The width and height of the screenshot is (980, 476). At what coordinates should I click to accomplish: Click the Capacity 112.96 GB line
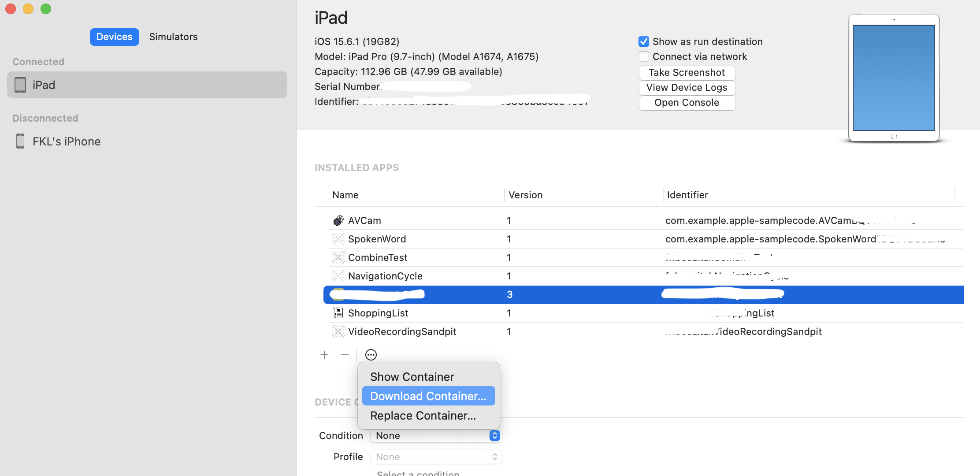tap(408, 71)
